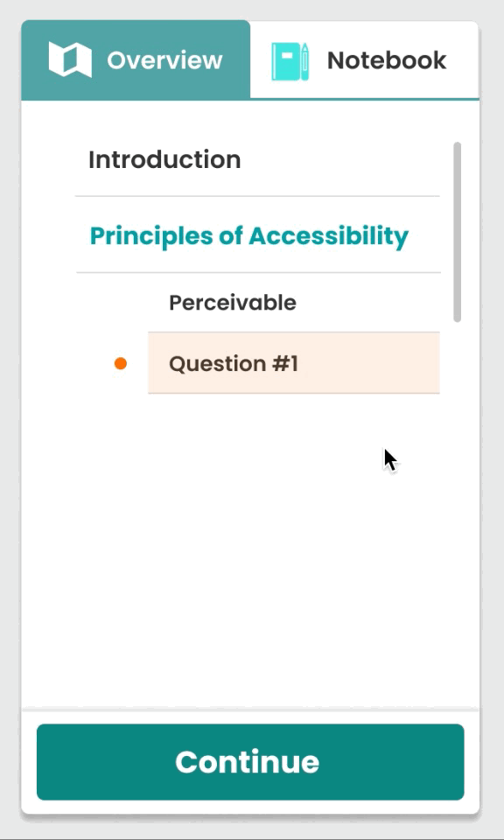Screen dimensions: 504x840
Task: Click the Notebook text label
Action: tap(387, 60)
